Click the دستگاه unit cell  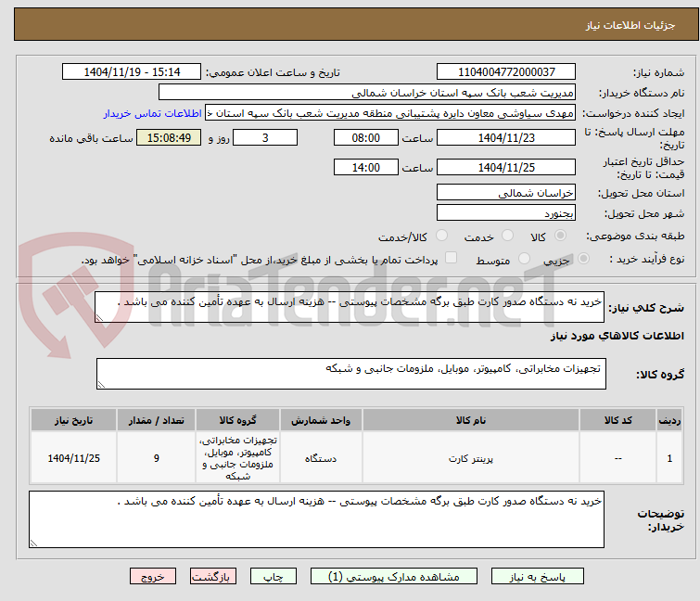321,458
